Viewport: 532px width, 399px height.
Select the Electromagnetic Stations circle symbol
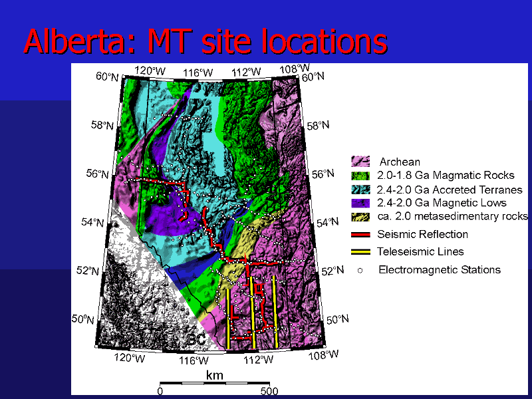359,270
